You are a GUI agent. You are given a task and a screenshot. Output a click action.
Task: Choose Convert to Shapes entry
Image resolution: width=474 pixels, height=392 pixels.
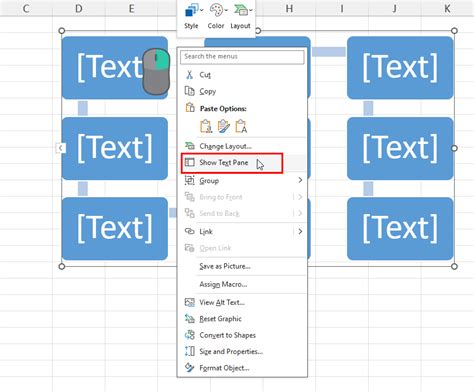coord(242,335)
